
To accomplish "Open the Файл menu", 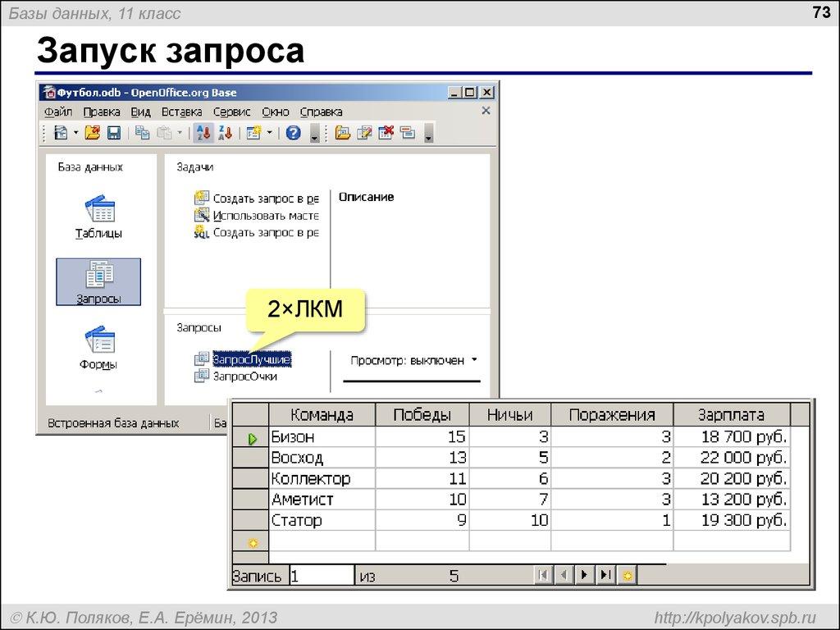I will (x=58, y=112).
